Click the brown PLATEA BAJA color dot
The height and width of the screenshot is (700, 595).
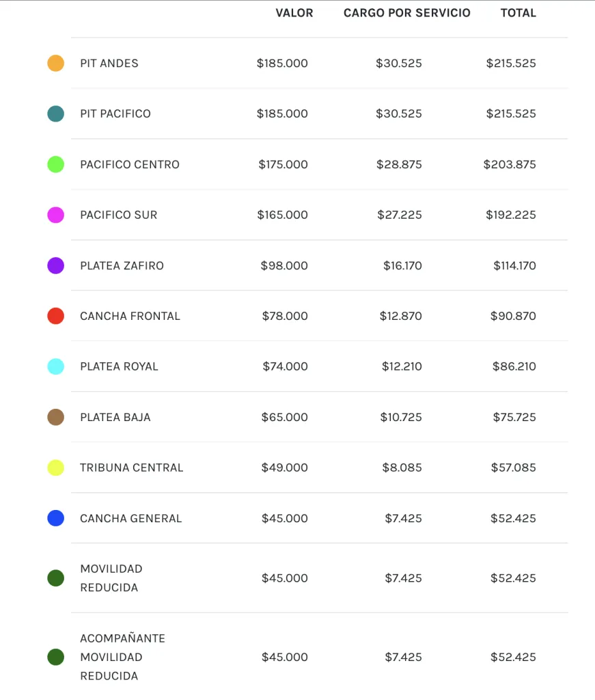(x=56, y=418)
